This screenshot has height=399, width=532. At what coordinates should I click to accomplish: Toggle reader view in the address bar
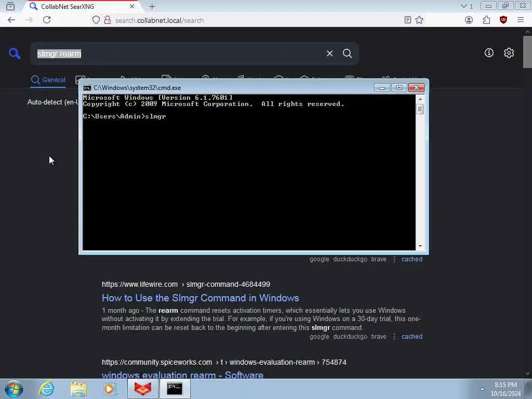[x=408, y=20]
